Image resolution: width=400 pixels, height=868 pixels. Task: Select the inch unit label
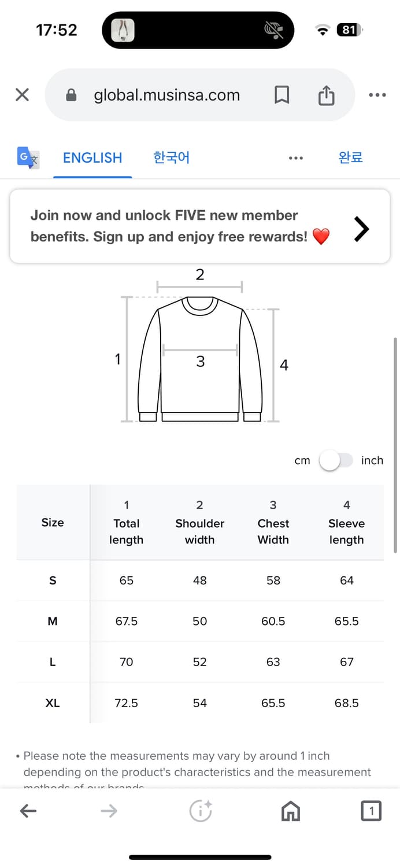[x=372, y=461]
